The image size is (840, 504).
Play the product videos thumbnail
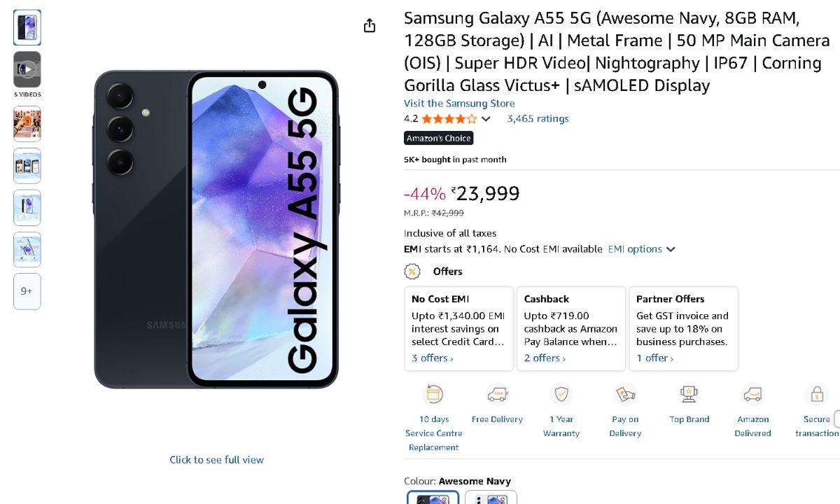coord(27,69)
